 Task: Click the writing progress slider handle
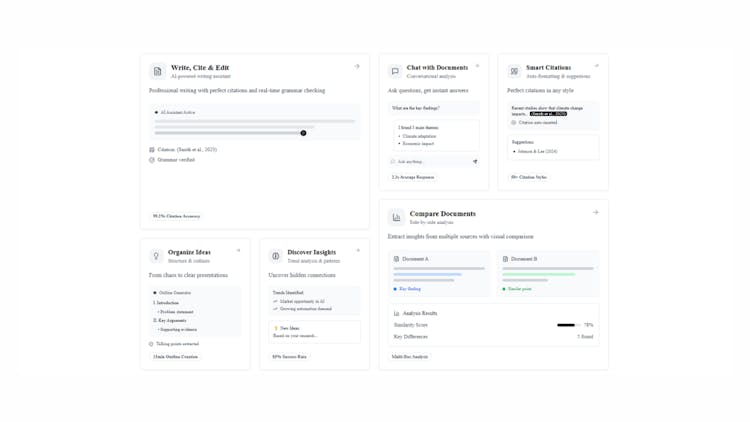click(303, 133)
